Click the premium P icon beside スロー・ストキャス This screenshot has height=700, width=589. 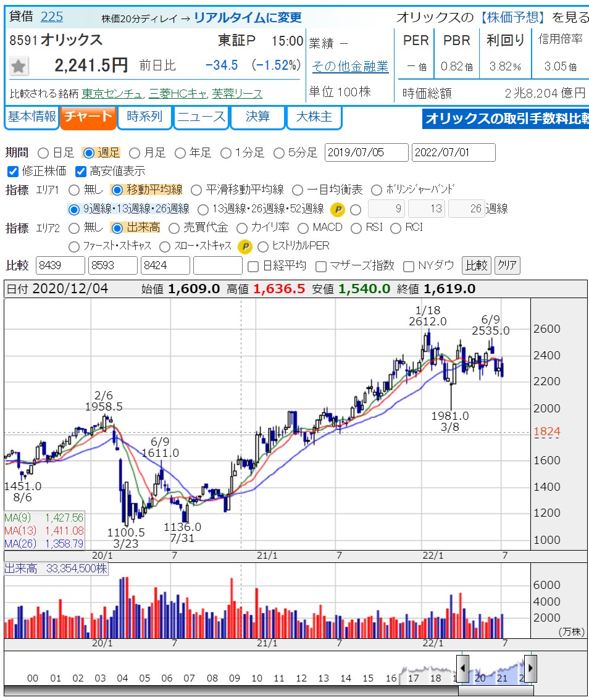(245, 247)
